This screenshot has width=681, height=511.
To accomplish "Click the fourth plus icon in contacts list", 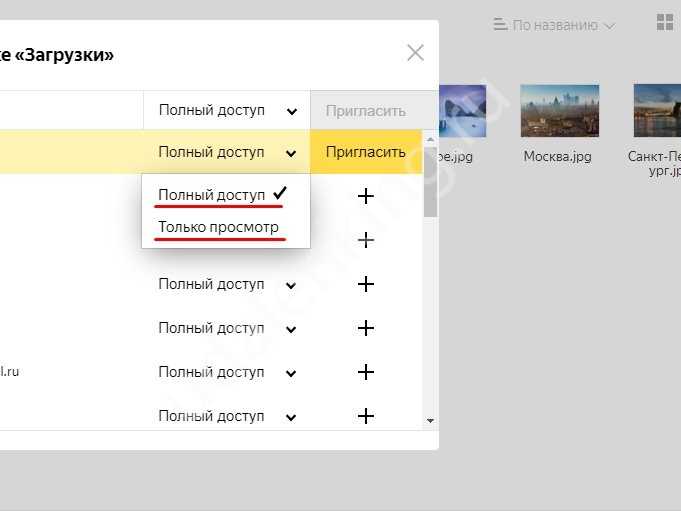I will point(366,328).
